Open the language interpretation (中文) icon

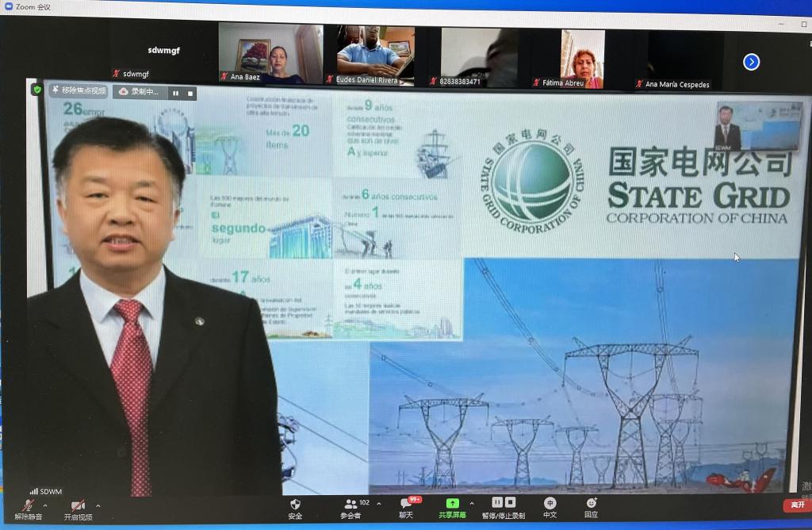tap(550, 504)
